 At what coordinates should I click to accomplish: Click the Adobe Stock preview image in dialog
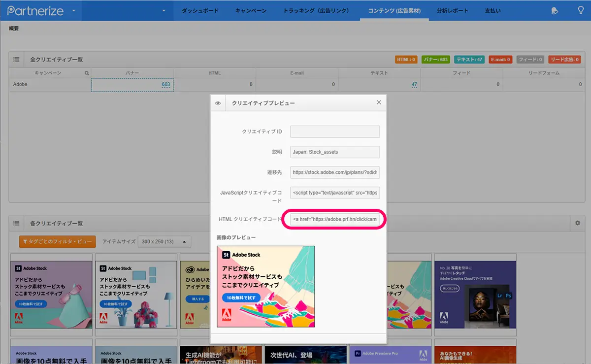266,287
